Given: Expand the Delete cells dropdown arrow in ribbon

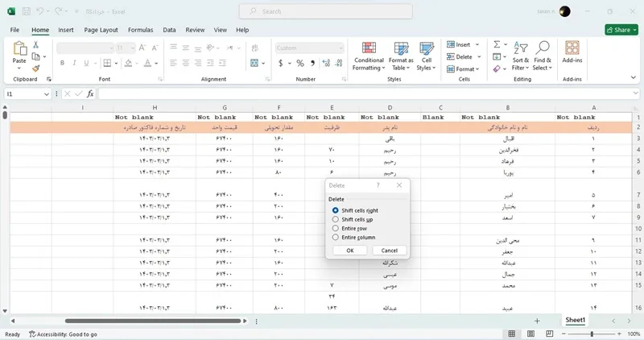Looking at the screenshot, I should coord(479,56).
